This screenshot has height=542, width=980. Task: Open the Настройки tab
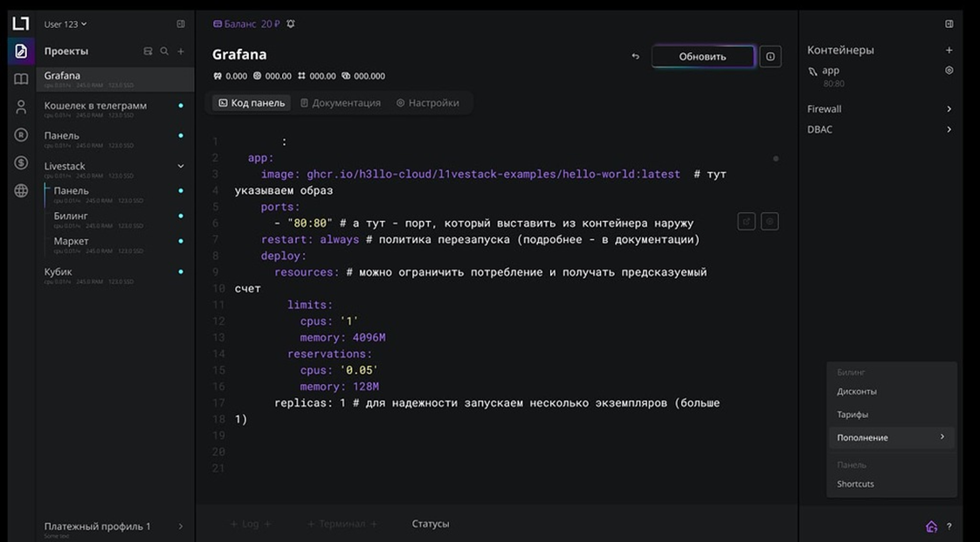click(428, 102)
